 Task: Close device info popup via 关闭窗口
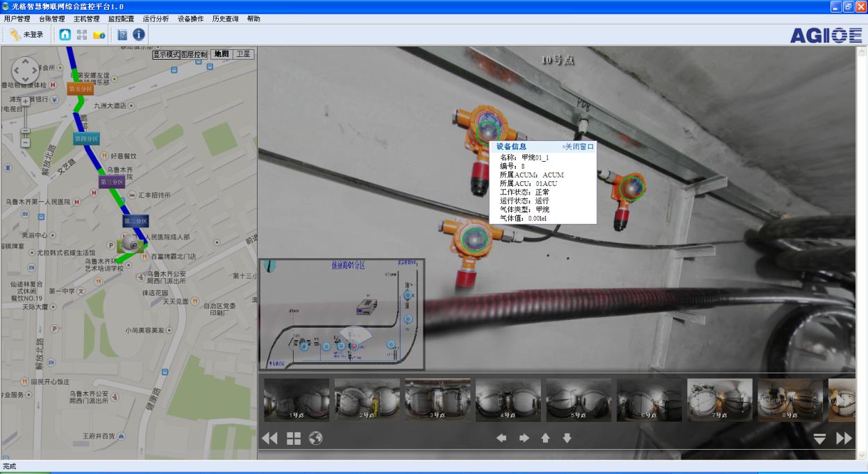click(578, 146)
